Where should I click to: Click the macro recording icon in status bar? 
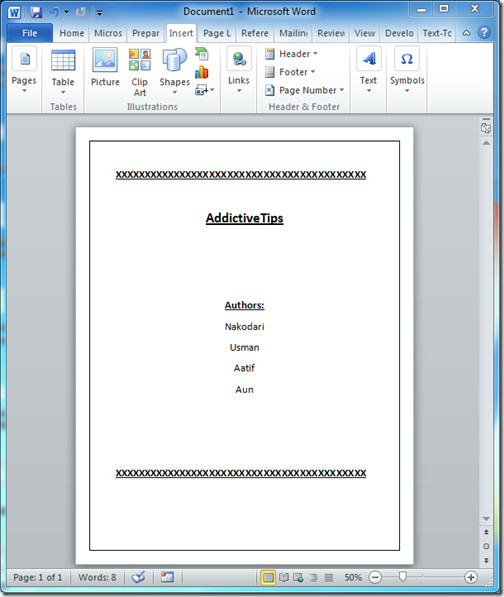(x=167, y=577)
